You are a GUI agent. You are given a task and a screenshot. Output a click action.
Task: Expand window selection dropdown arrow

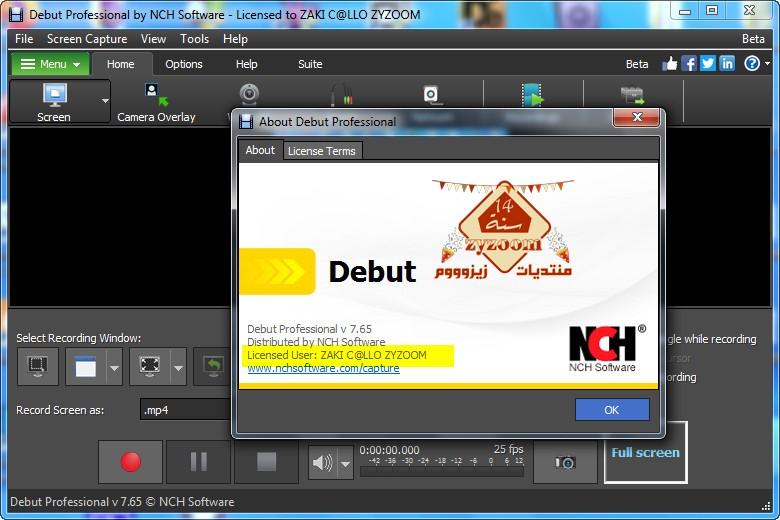click(114, 368)
